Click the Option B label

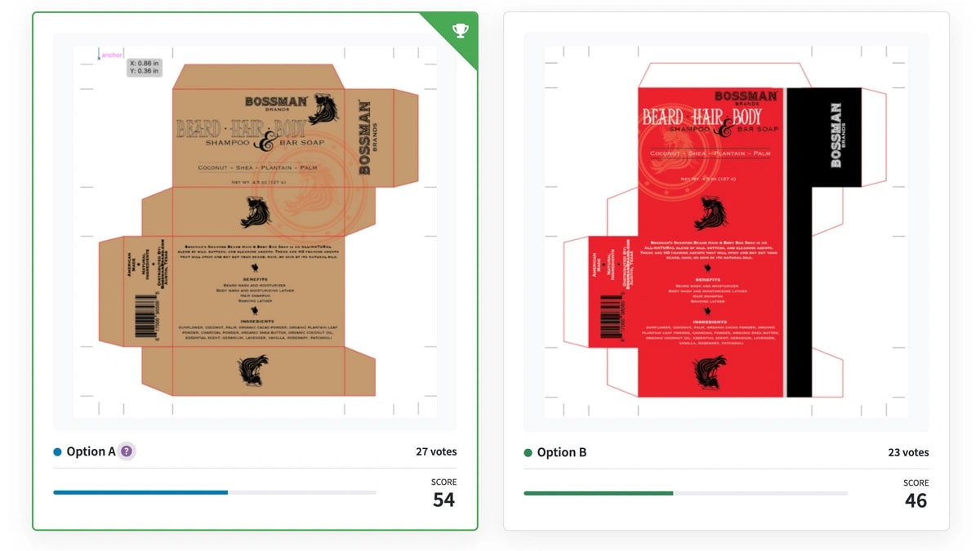(562, 452)
